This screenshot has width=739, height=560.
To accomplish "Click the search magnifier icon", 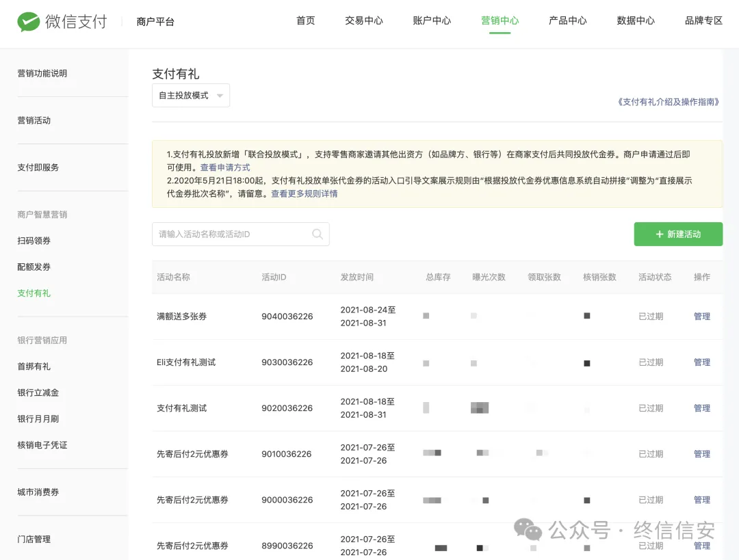I will pos(316,234).
